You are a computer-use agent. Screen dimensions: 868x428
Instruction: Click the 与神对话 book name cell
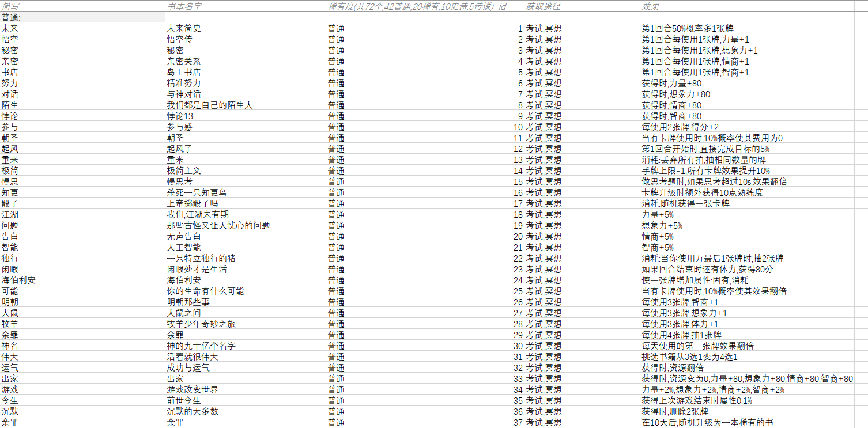coord(246,94)
